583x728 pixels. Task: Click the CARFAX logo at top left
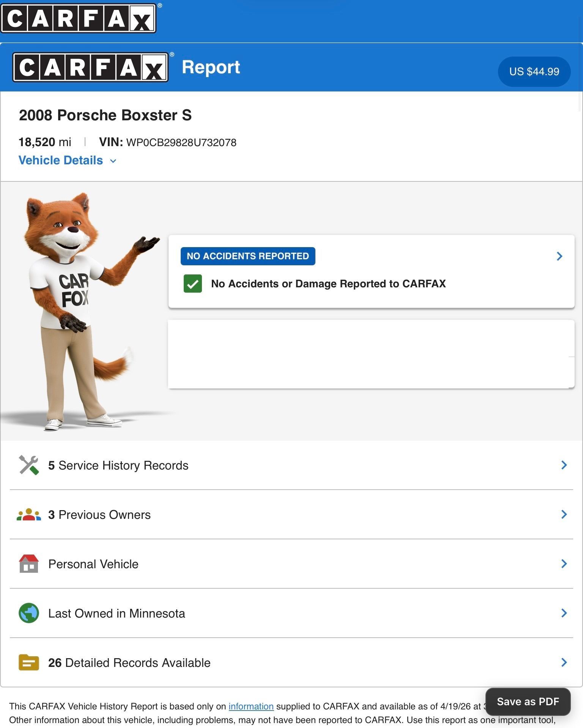[78, 18]
